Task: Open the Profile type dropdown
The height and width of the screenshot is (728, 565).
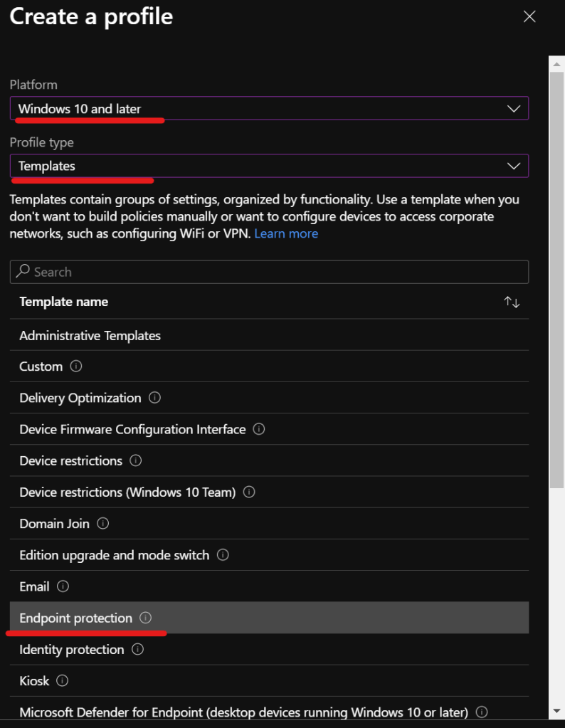Action: pyautogui.click(x=269, y=166)
